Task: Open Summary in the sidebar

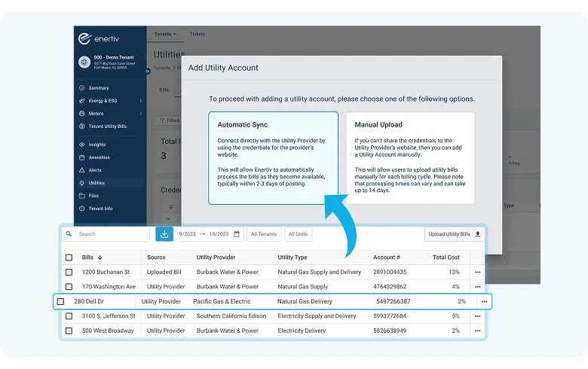Action: pos(99,87)
